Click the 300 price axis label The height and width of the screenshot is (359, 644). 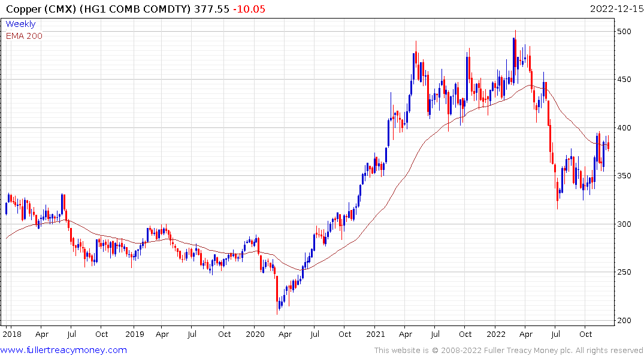(624, 224)
